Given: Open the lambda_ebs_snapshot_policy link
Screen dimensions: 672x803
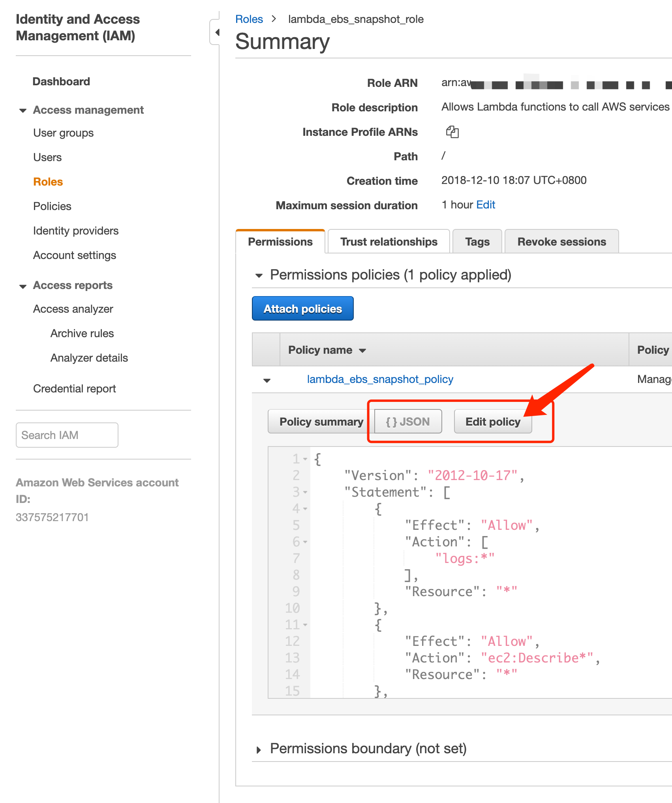Looking at the screenshot, I should point(380,379).
